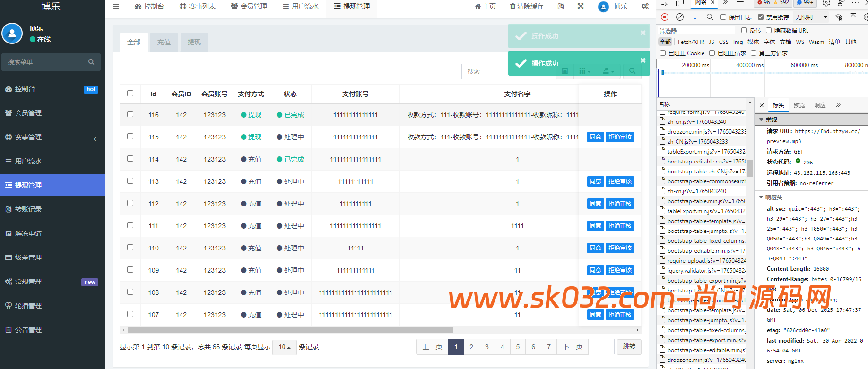Toggle the sidebar hamburger menu icon
This screenshot has width=868, height=369.
(x=116, y=6)
